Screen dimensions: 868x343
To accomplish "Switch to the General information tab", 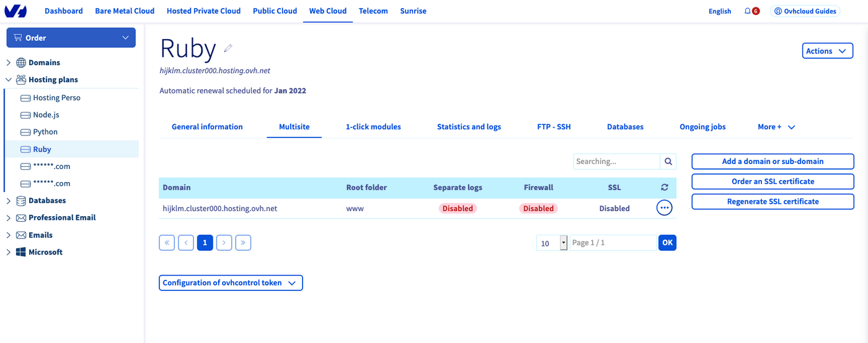I will pyautogui.click(x=207, y=127).
